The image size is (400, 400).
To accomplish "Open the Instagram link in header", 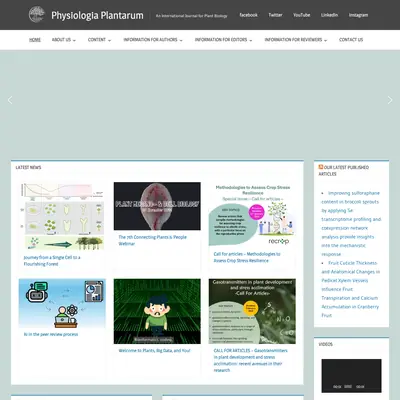I will click(358, 15).
